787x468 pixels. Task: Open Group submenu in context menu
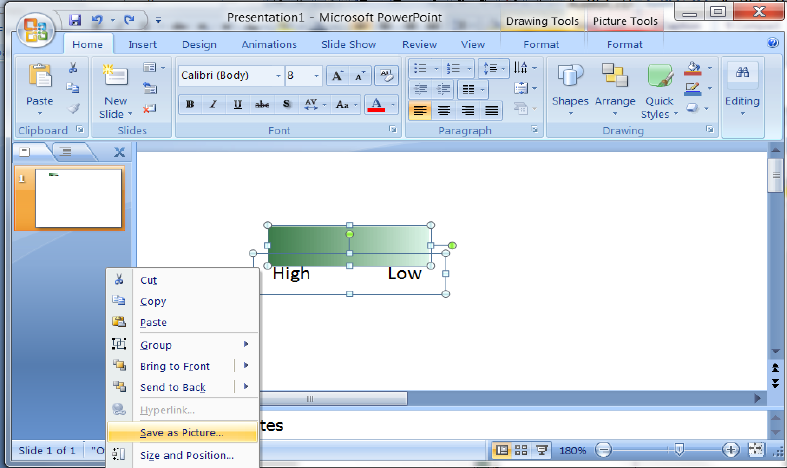point(182,345)
